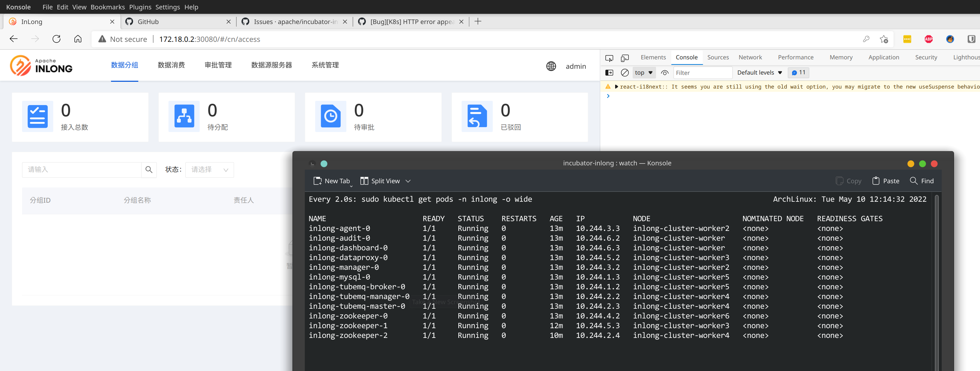The height and width of the screenshot is (371, 980).
Task: Click the 请输入 search input field
Action: coord(81,170)
